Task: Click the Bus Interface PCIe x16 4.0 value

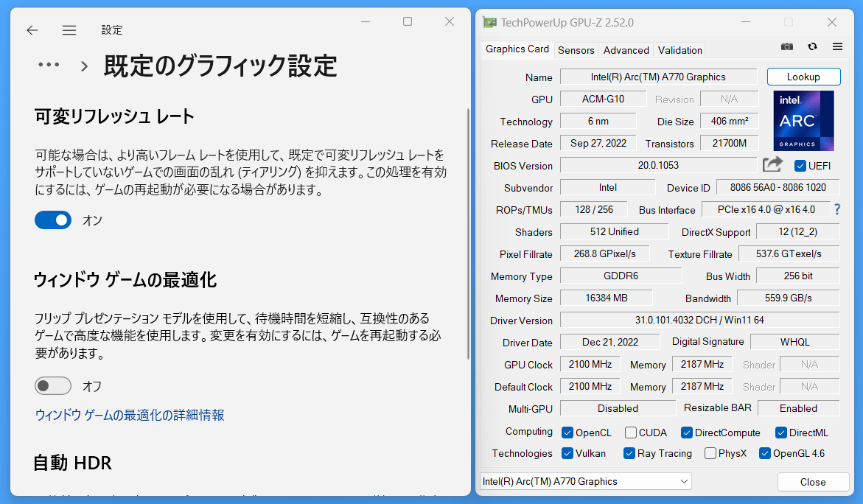Action: (x=766, y=209)
